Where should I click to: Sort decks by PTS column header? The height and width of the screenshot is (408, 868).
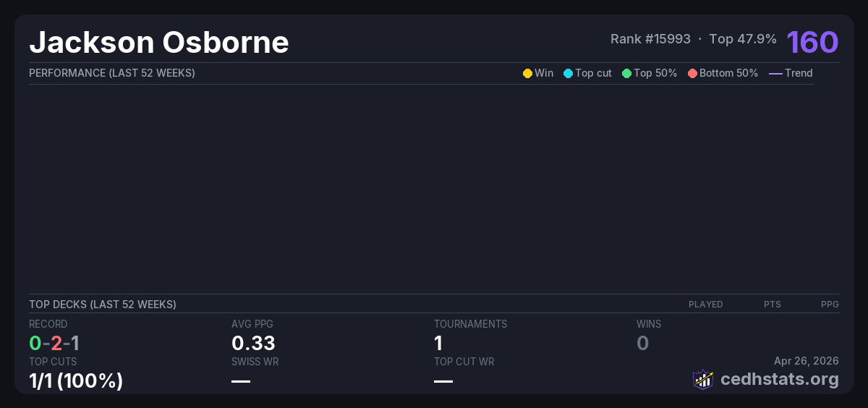(x=772, y=305)
